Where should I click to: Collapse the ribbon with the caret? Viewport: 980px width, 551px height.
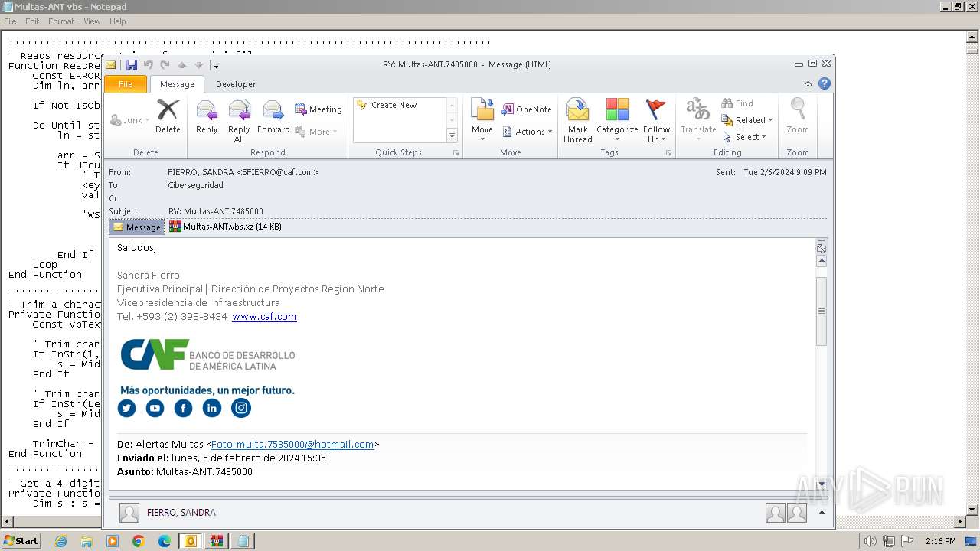click(808, 84)
